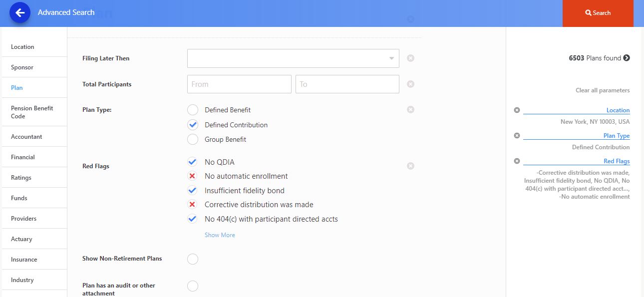Toggle Corrective distribution was made flag
The width and height of the screenshot is (644, 297).
(x=193, y=205)
